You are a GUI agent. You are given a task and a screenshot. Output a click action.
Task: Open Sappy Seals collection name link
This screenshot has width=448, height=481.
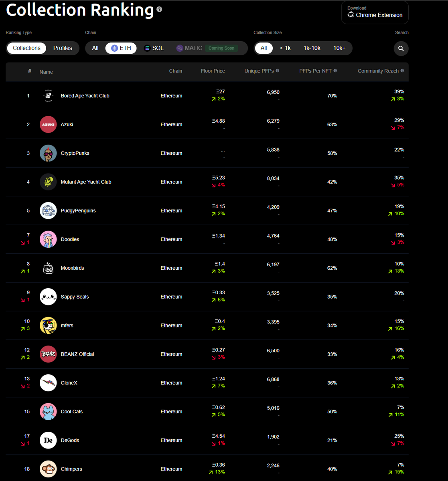coord(75,297)
